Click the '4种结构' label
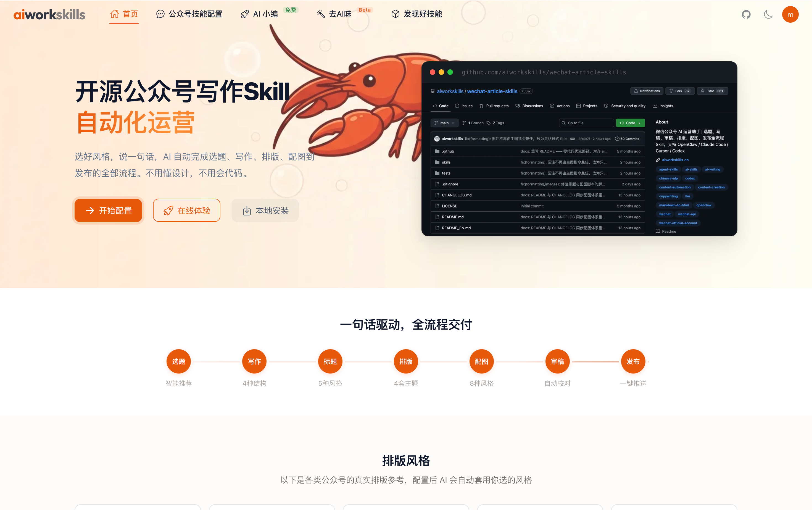The width and height of the screenshot is (812, 510). click(x=254, y=383)
